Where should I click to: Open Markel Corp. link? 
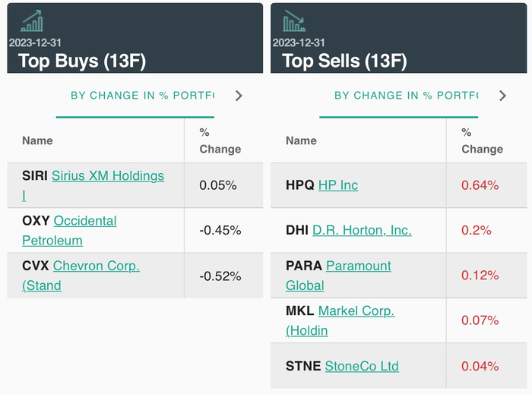coord(356,311)
